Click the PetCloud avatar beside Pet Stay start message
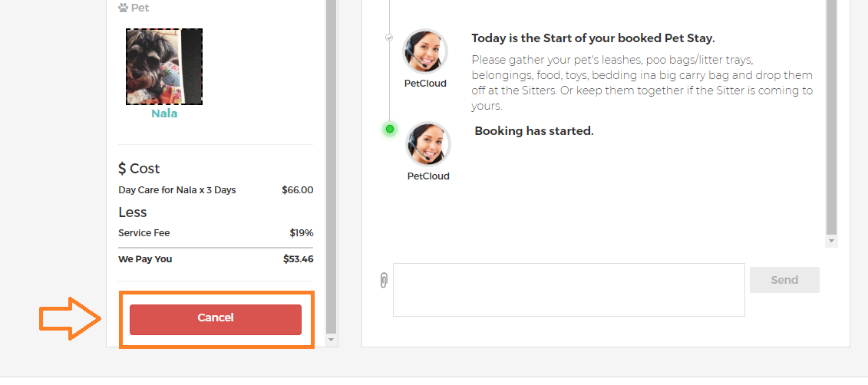Viewport: 868px width, 385px height. coord(425,51)
